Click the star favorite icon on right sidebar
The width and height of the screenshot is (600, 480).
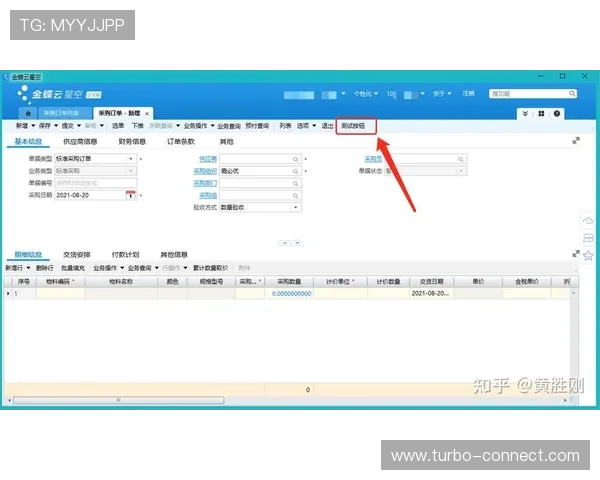tap(588, 255)
